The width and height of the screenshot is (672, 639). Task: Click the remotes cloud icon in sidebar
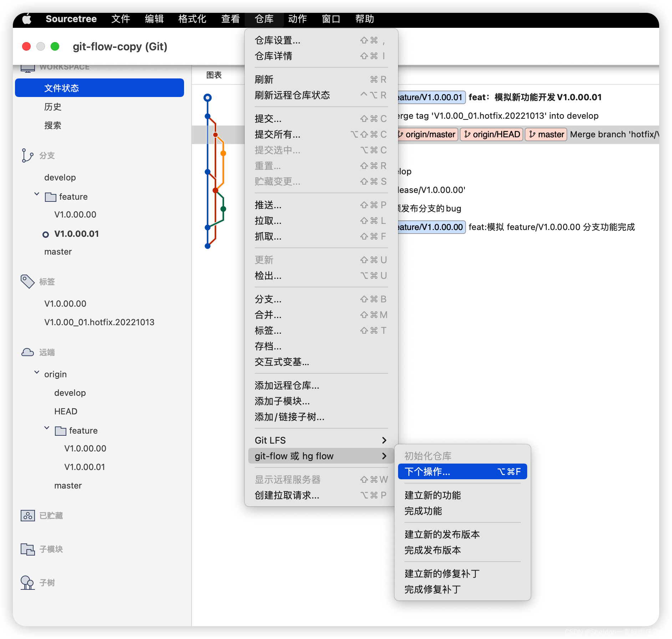(27, 352)
